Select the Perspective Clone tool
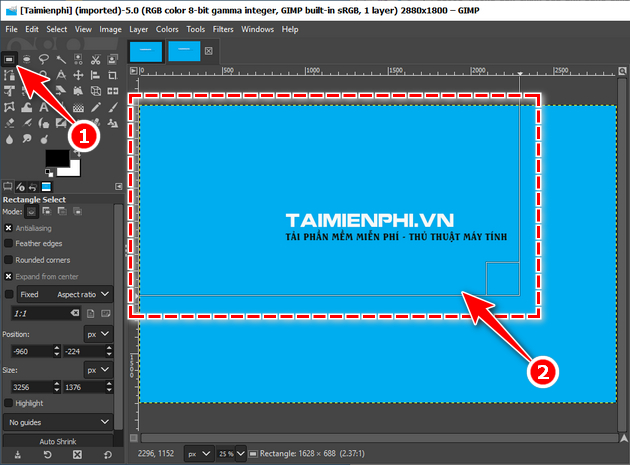Screen dimensions: 630x465 click(113, 123)
